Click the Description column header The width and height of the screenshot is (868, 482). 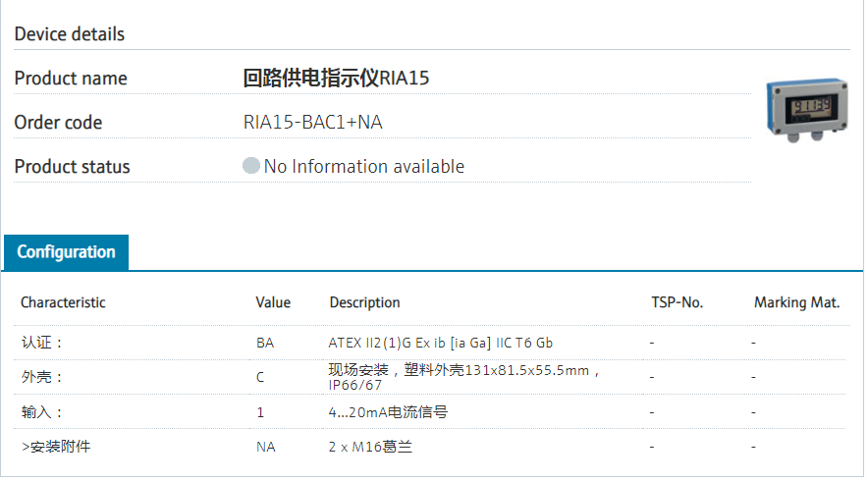click(x=364, y=302)
